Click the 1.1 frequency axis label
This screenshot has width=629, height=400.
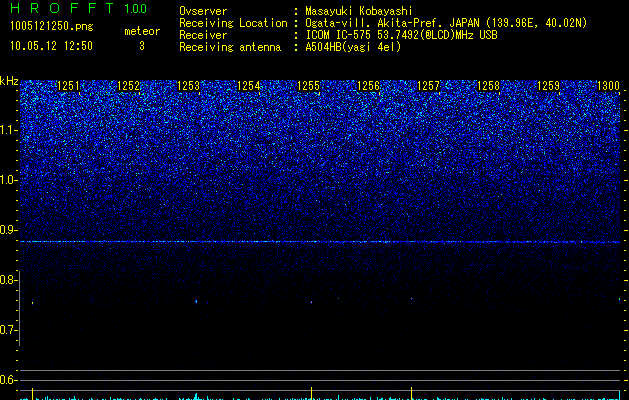pyautogui.click(x=9, y=130)
